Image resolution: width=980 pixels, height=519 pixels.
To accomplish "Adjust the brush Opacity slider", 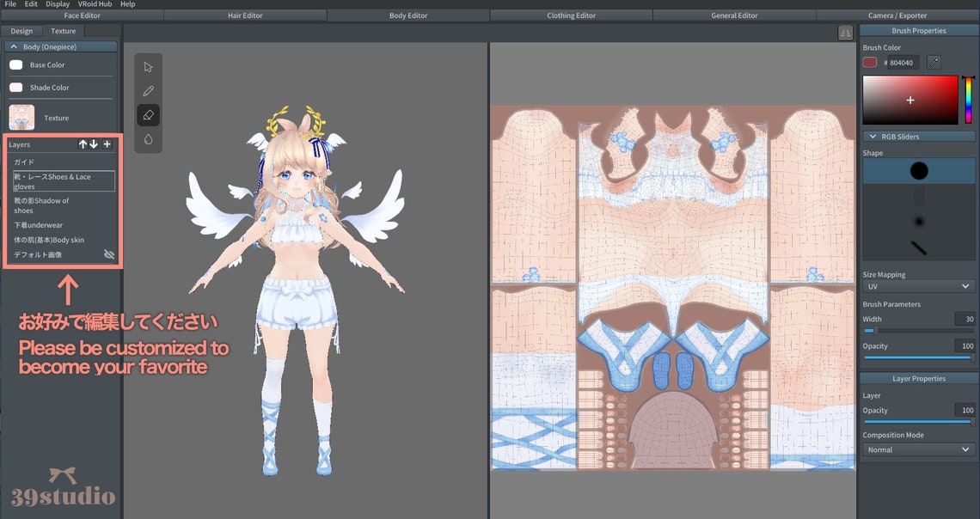I will pos(917,357).
